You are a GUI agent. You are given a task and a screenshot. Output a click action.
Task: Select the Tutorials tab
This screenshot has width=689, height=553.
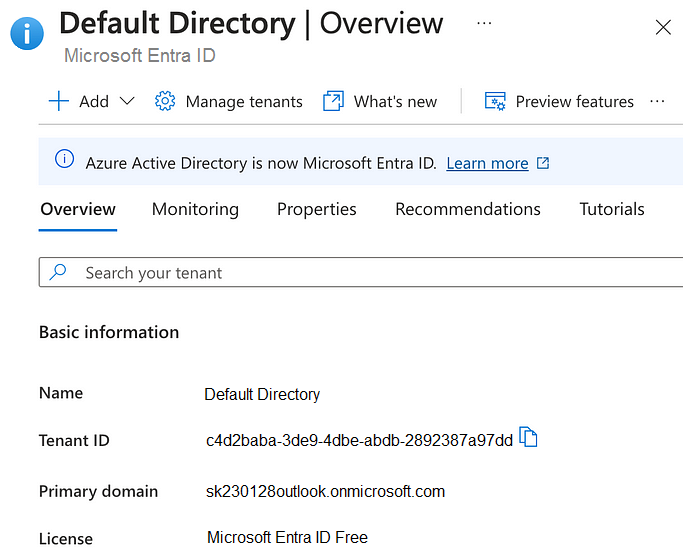(611, 209)
